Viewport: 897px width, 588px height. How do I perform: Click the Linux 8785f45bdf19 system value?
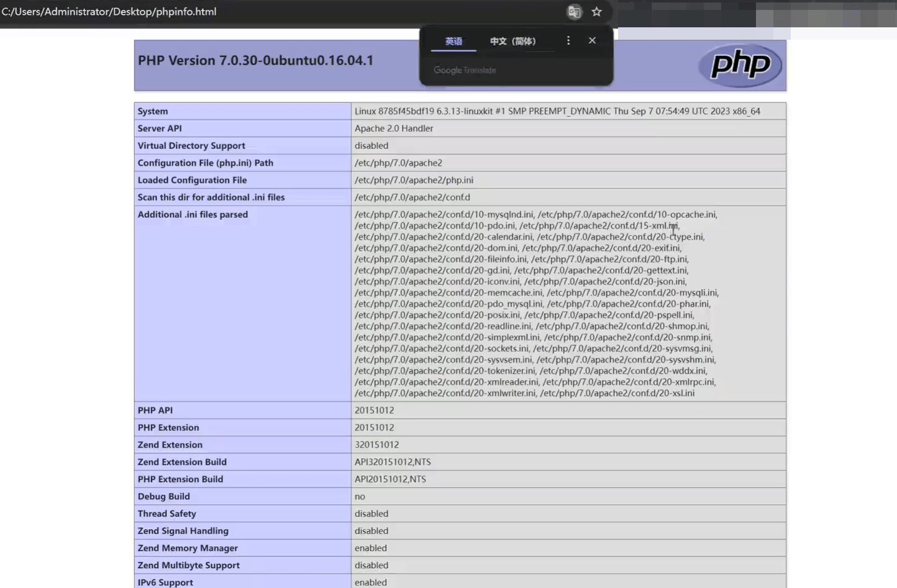click(557, 111)
